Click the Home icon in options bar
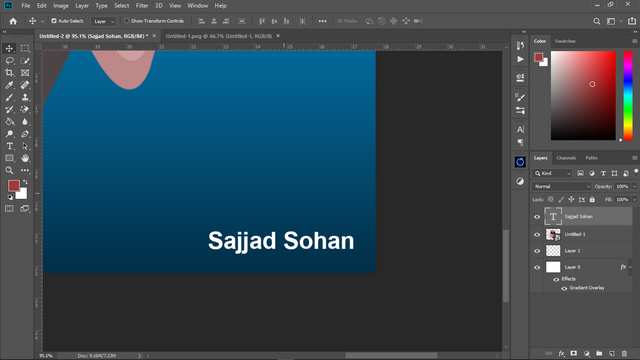The width and height of the screenshot is (640, 360). [13, 21]
